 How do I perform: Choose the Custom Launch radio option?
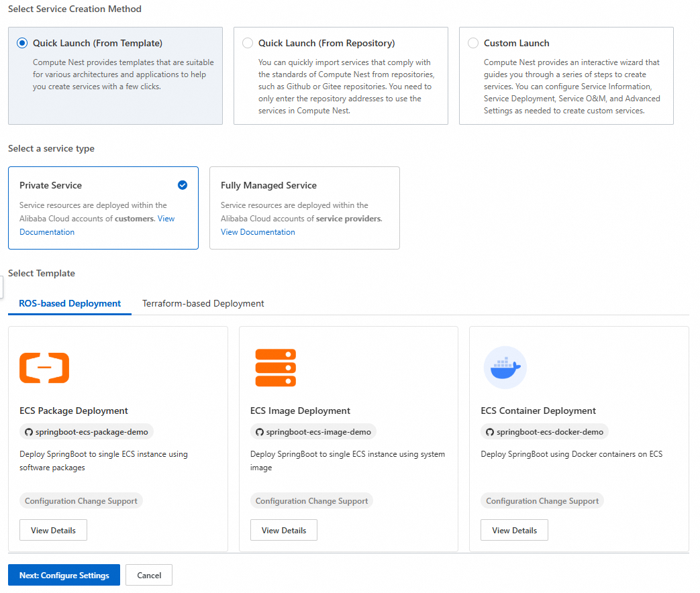click(473, 43)
